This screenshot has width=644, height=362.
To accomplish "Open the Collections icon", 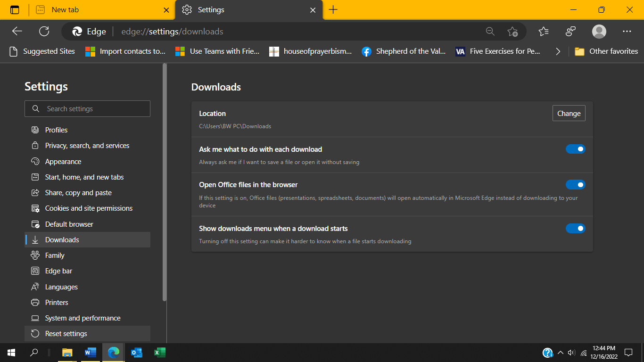I will pyautogui.click(x=571, y=32).
